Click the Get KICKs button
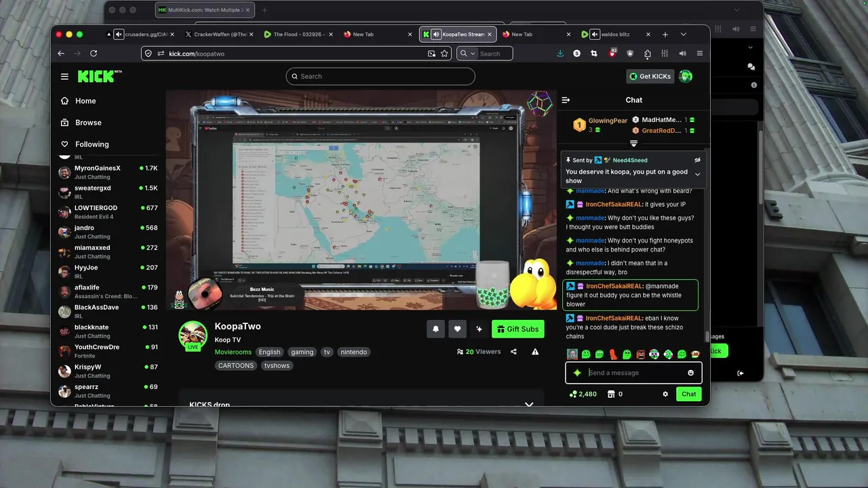 point(650,77)
